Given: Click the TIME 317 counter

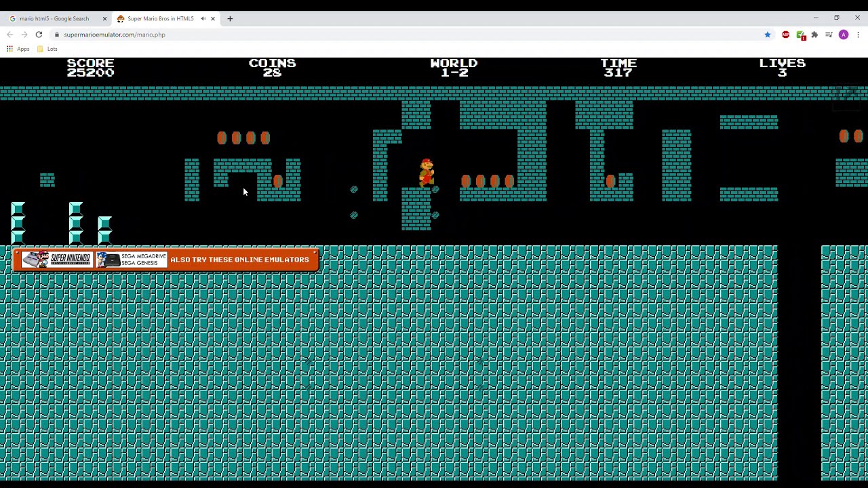Looking at the screenshot, I should (x=618, y=68).
